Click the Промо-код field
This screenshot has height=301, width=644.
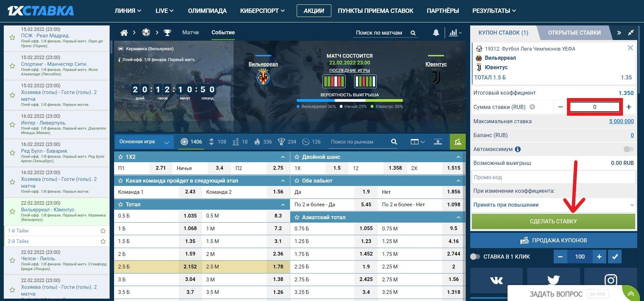[553, 177]
